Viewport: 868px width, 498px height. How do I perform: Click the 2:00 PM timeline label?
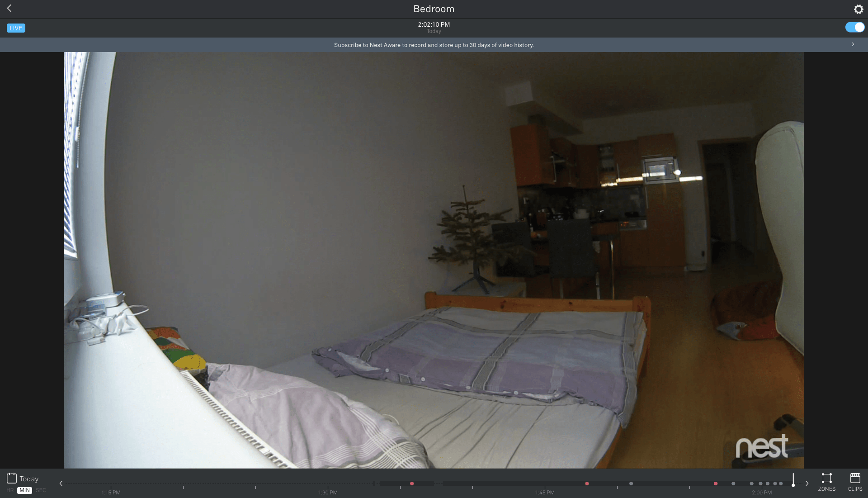pos(762,493)
